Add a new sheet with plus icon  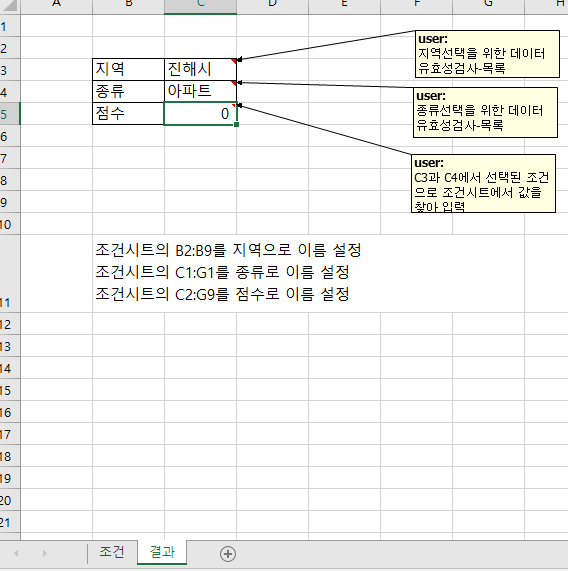pyautogui.click(x=228, y=554)
